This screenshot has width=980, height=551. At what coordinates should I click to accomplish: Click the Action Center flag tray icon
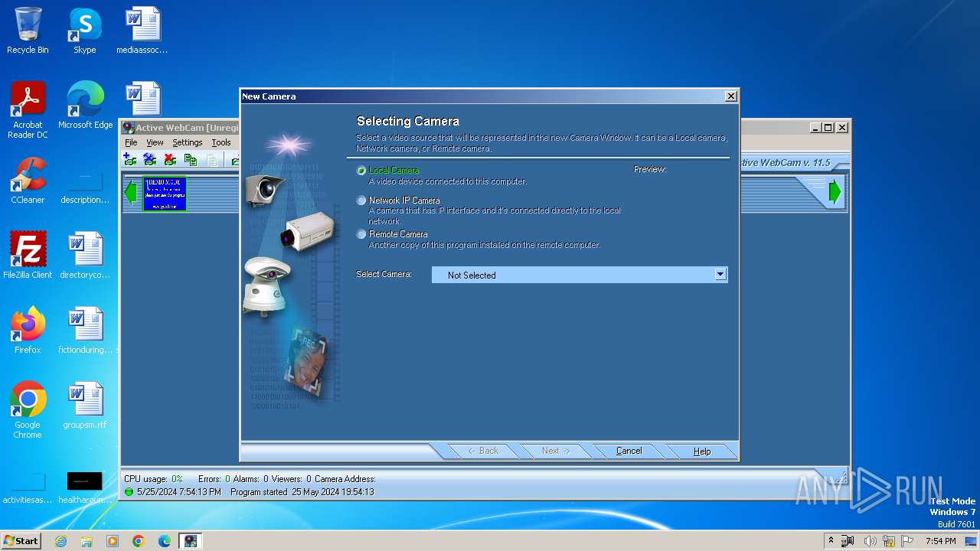(908, 541)
